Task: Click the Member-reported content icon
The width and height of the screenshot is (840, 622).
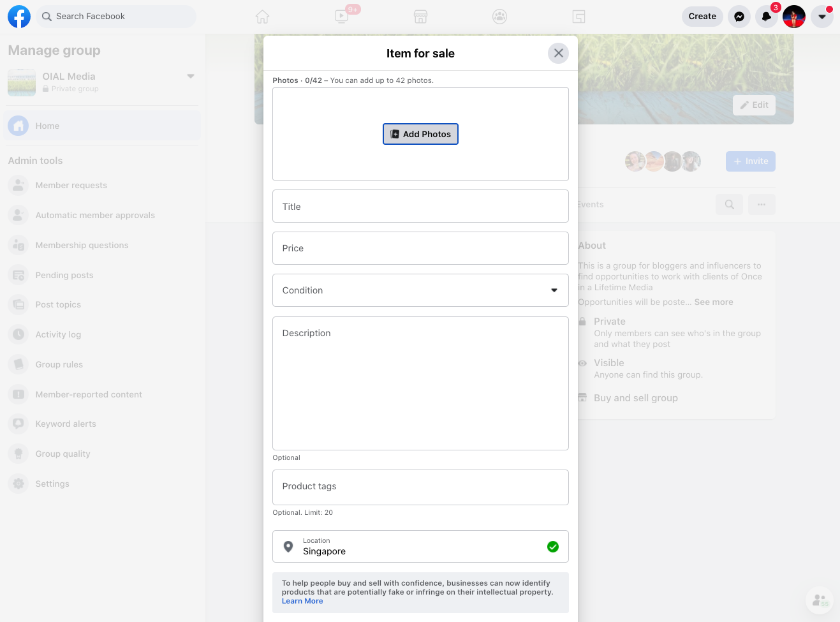Action: (x=18, y=394)
